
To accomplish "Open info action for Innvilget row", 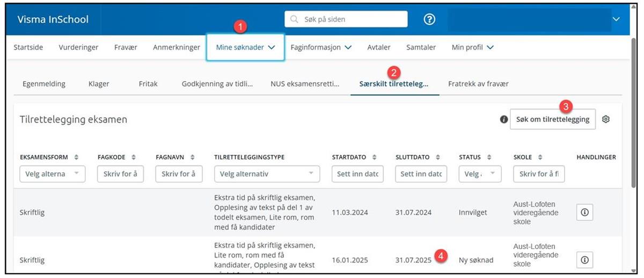I will pos(585,213).
